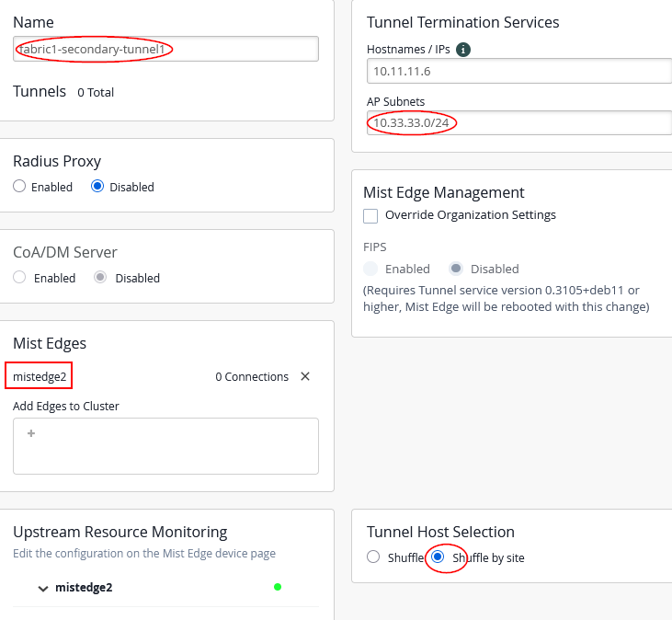Image resolution: width=672 pixels, height=620 pixels.
Task: Click the mistedge2 entry under Mist Edges
Action: tap(40, 376)
